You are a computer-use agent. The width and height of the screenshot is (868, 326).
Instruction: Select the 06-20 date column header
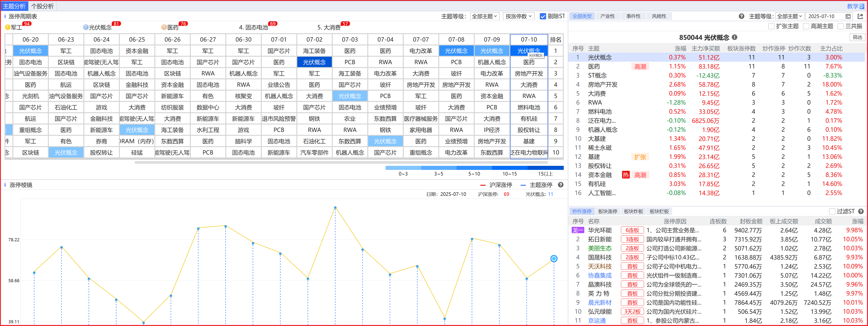(30, 39)
